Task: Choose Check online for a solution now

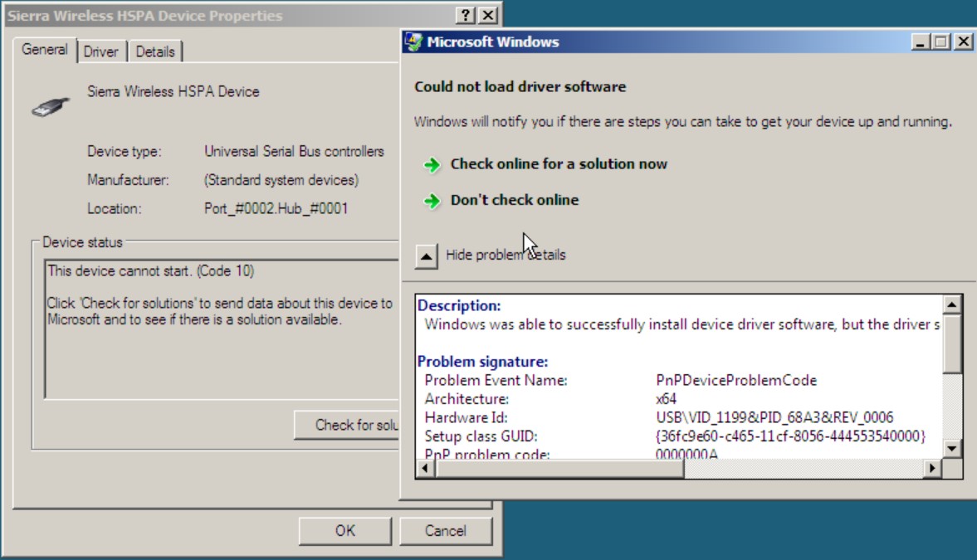Action: point(558,164)
